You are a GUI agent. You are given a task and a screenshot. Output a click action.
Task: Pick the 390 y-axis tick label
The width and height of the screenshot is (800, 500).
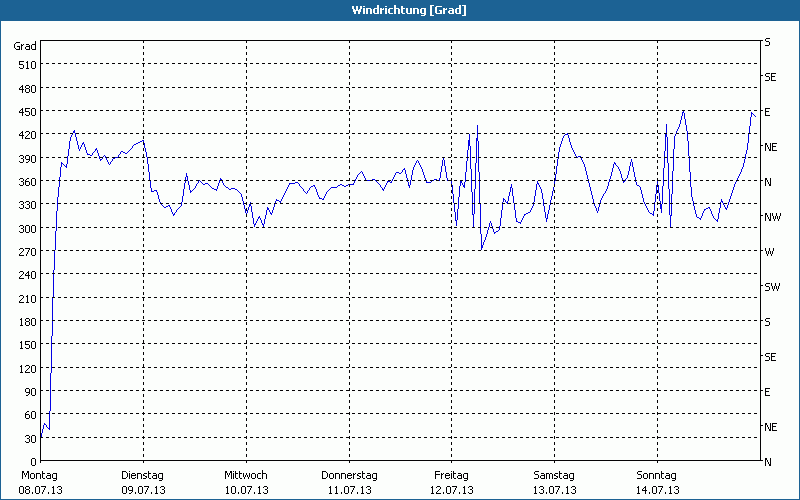tap(28, 159)
